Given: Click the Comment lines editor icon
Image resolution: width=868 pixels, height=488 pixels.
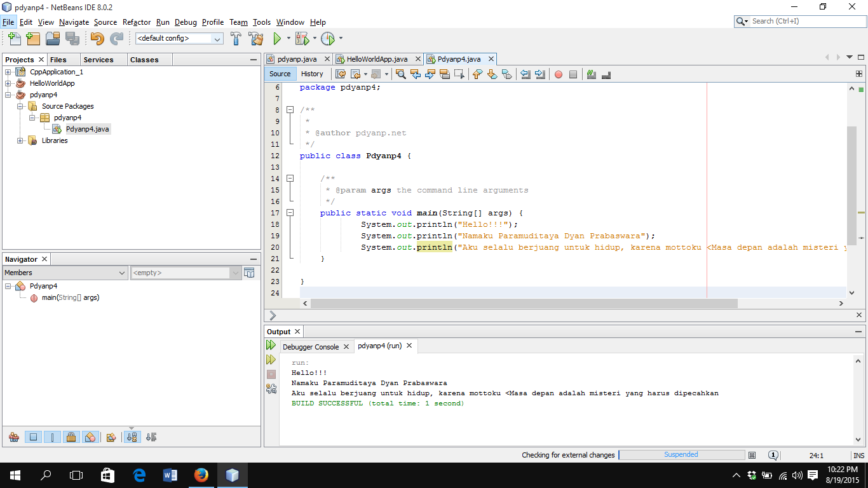Looking at the screenshot, I should [592, 74].
